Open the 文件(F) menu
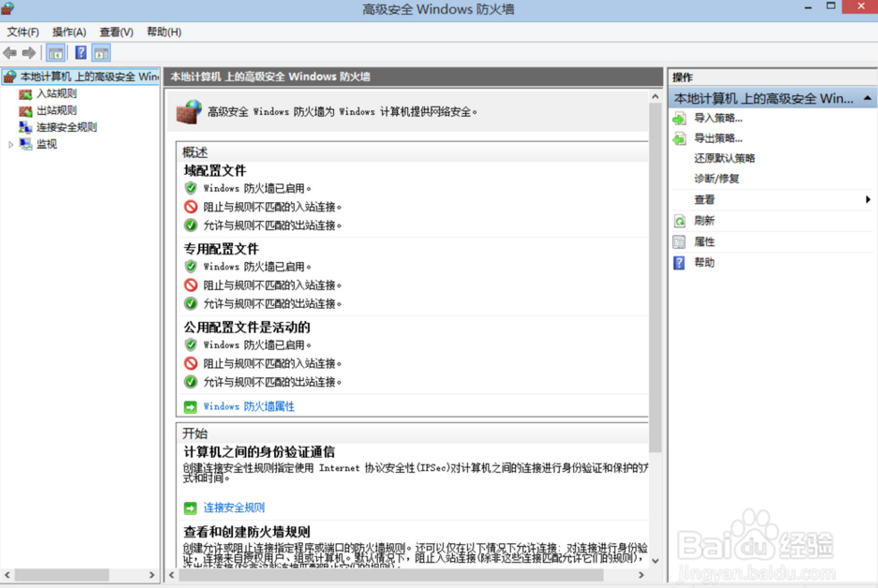Viewport: 878px width, 588px height. point(23,32)
